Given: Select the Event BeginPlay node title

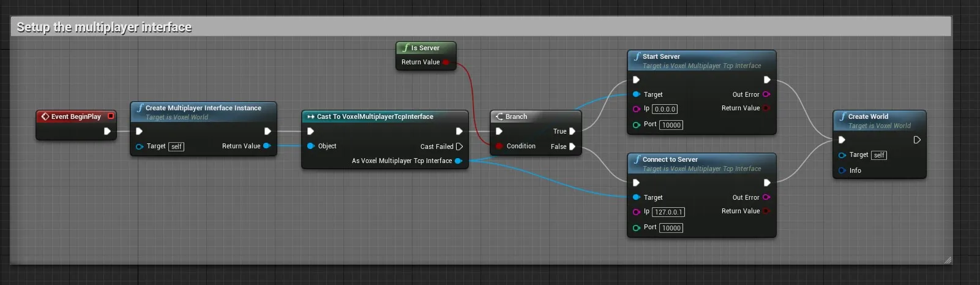Looking at the screenshot, I should point(76,116).
